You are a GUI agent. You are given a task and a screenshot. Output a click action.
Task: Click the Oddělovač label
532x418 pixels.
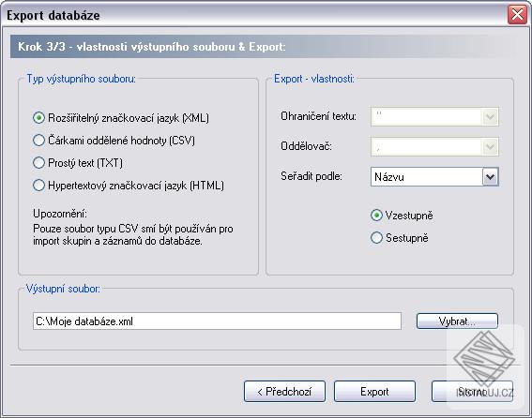pyautogui.click(x=306, y=146)
